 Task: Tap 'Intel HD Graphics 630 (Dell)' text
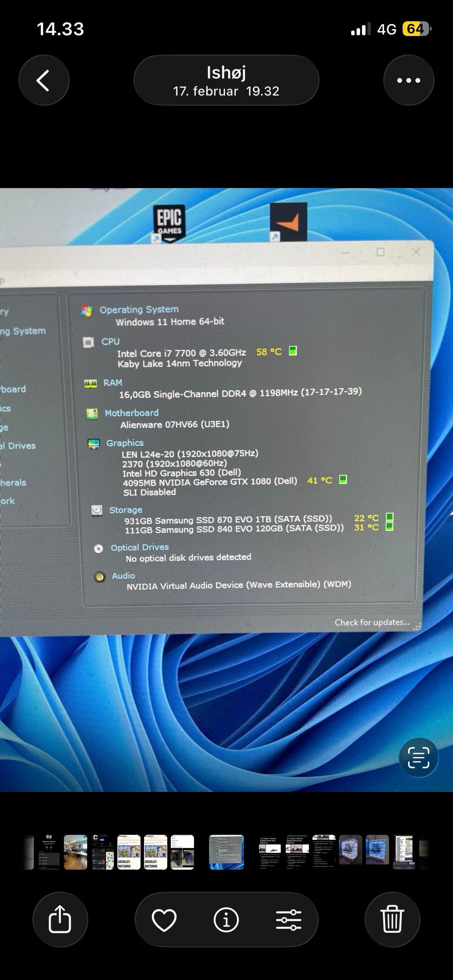[x=182, y=473]
